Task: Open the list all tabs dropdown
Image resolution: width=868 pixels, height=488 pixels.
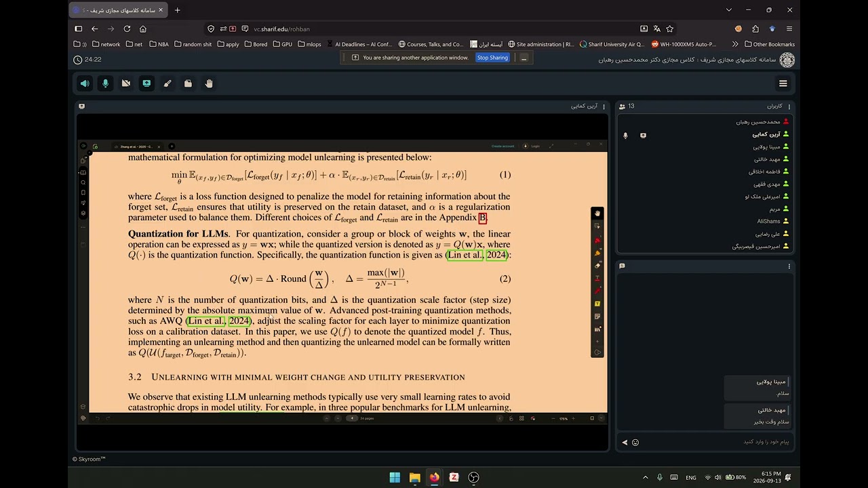Action: coord(729,10)
